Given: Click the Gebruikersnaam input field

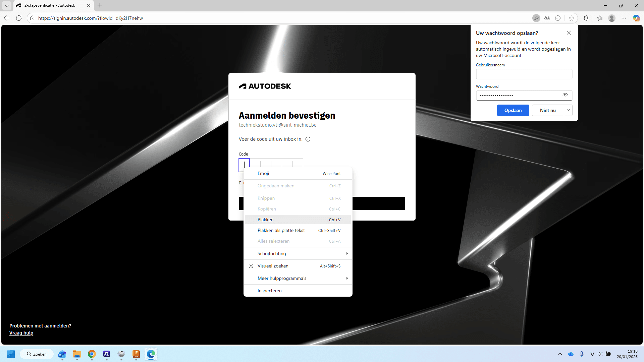Looking at the screenshot, I should (524, 74).
